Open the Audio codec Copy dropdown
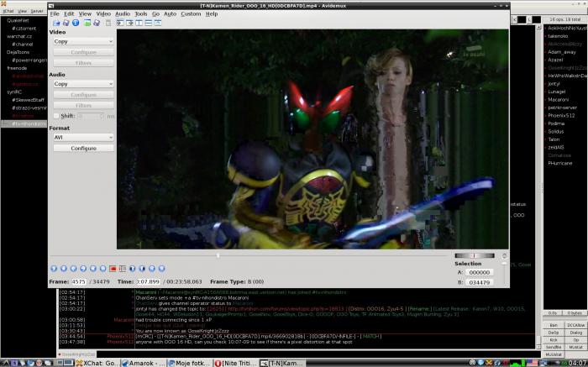The height and width of the screenshot is (367, 588). click(83, 84)
